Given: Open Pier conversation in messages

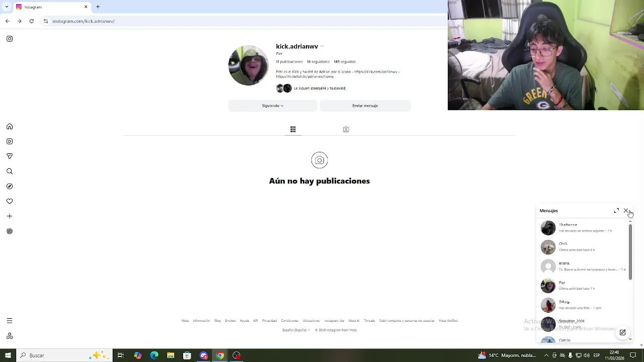Looking at the screenshot, I should pyautogui.click(x=584, y=286).
